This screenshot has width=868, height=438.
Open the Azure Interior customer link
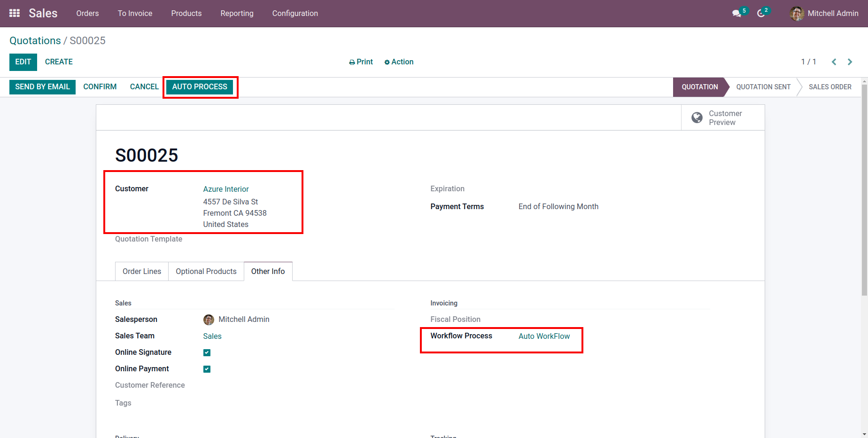[x=226, y=189]
